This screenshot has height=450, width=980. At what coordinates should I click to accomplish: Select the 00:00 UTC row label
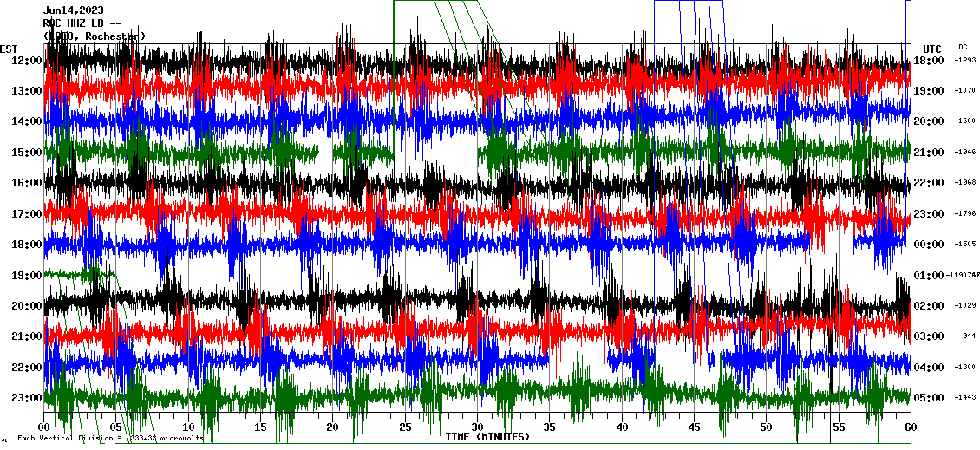[929, 245]
